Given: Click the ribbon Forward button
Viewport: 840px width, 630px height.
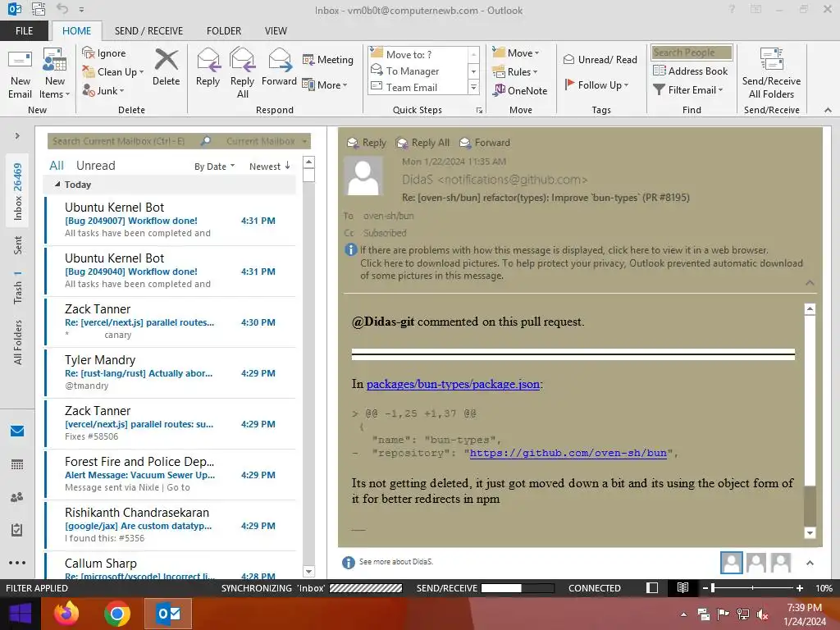Looking at the screenshot, I should (x=279, y=67).
